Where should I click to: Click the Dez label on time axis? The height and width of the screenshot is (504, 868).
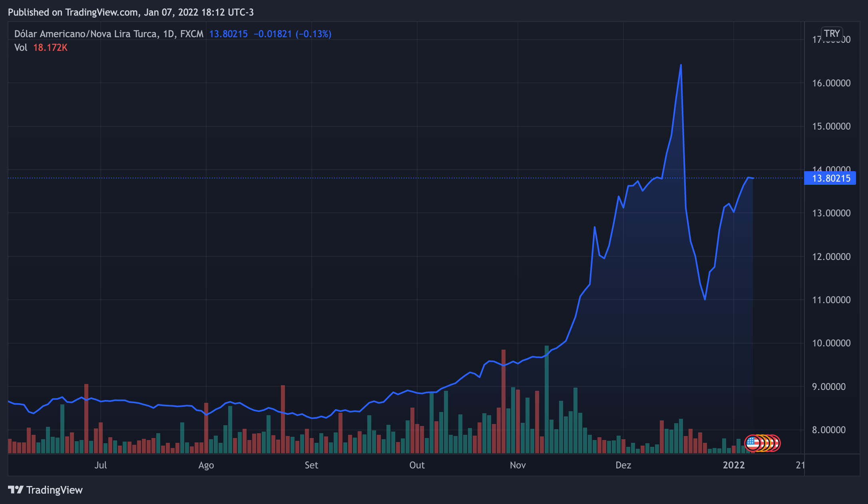tap(623, 465)
